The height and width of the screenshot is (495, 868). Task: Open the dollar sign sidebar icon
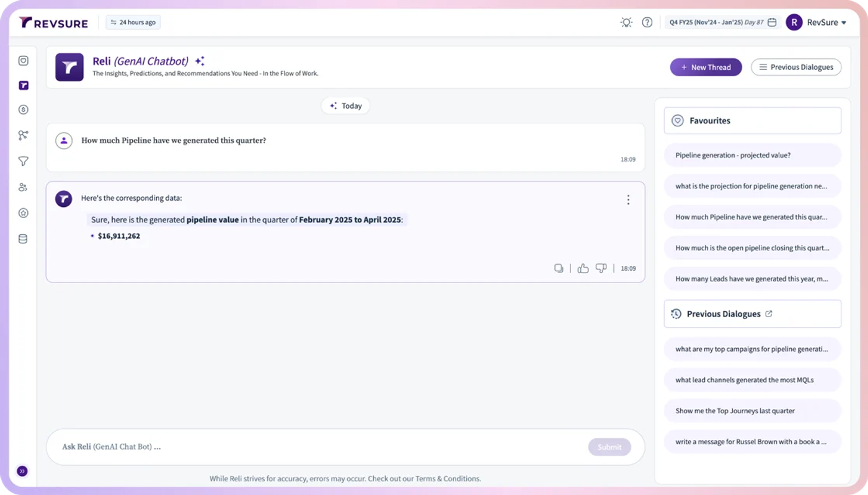tap(23, 110)
